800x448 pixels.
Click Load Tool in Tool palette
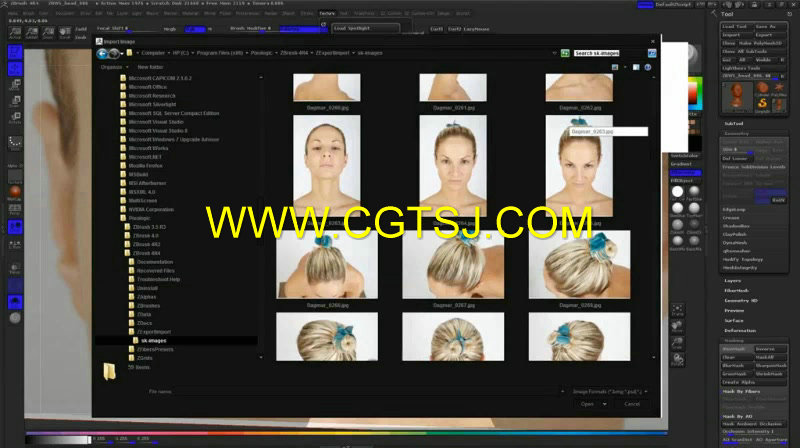coord(736,27)
